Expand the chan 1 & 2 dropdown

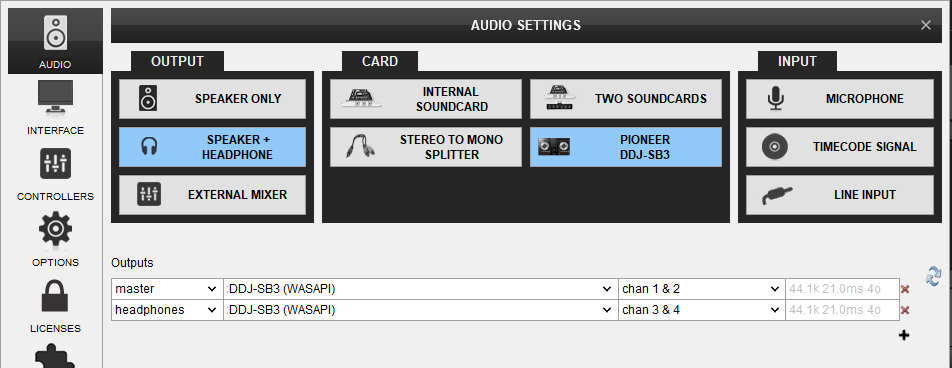[x=701, y=289]
